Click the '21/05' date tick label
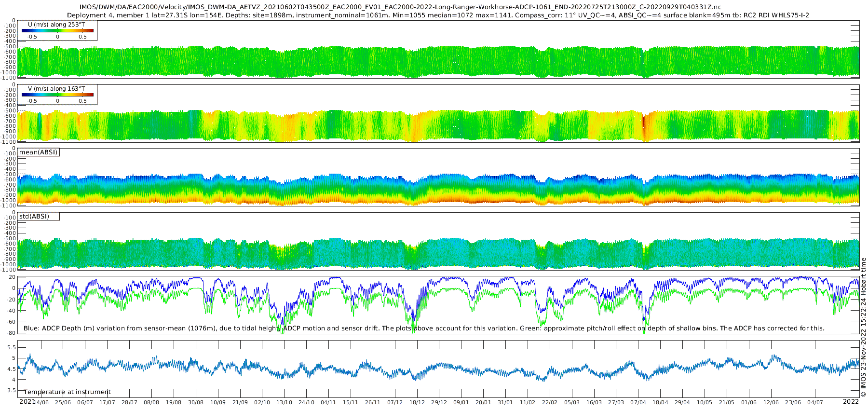The image size is (868, 410). (x=727, y=402)
